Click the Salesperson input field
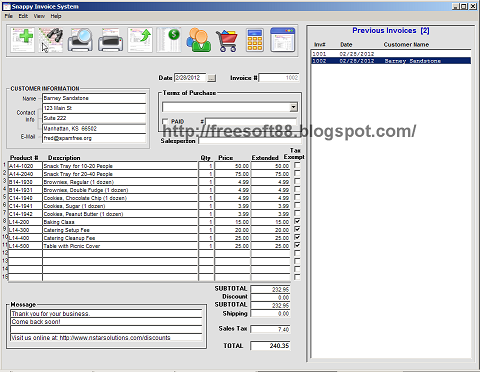The image size is (480, 372). 248,141
